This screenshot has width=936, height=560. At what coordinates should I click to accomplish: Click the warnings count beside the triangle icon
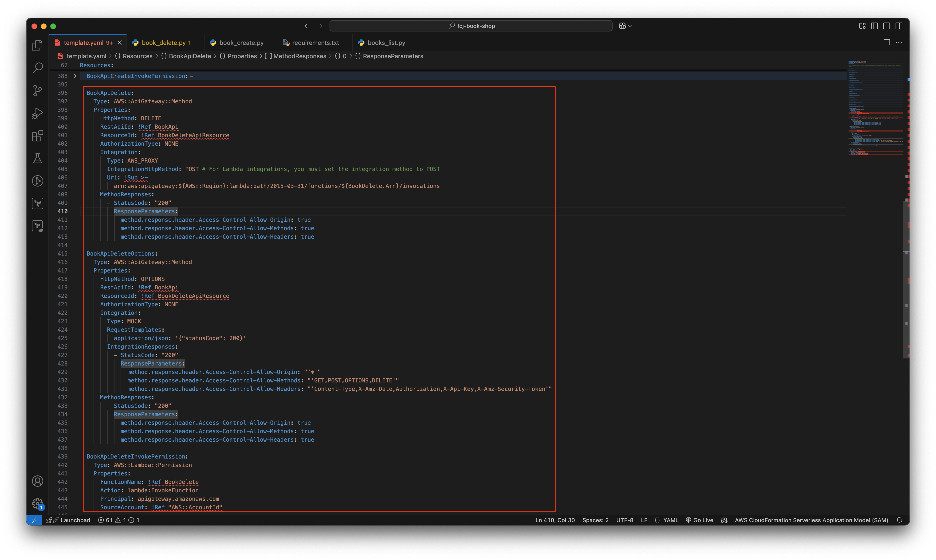pyautogui.click(x=121, y=520)
